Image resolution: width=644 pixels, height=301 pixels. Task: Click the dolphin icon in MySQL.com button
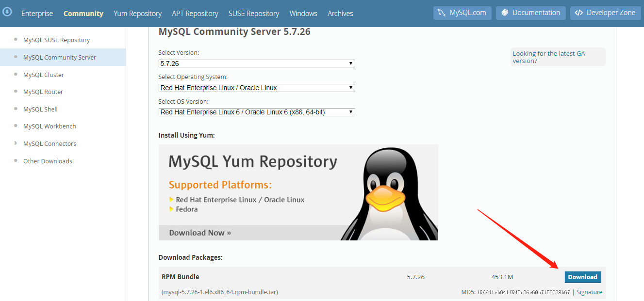442,13
